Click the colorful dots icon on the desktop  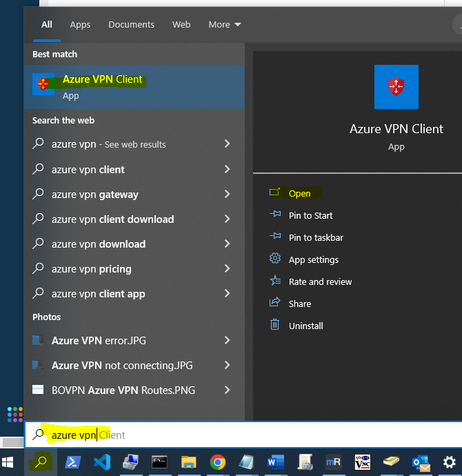(15, 415)
